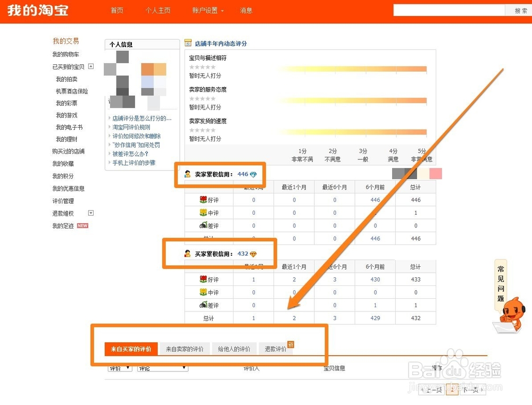Expand the 退款维权 section
Image resolution: width=532 pixels, height=405 pixels.
(91, 213)
